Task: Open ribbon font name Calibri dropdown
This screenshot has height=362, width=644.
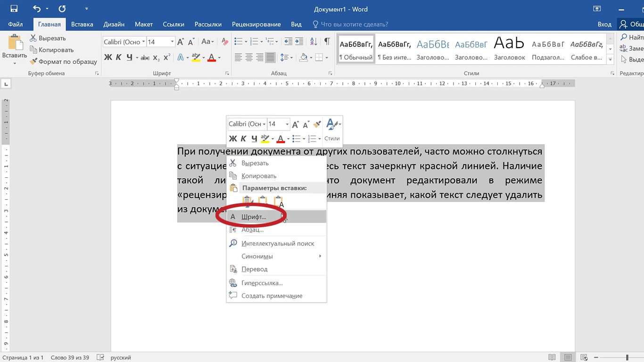Action: [x=143, y=42]
